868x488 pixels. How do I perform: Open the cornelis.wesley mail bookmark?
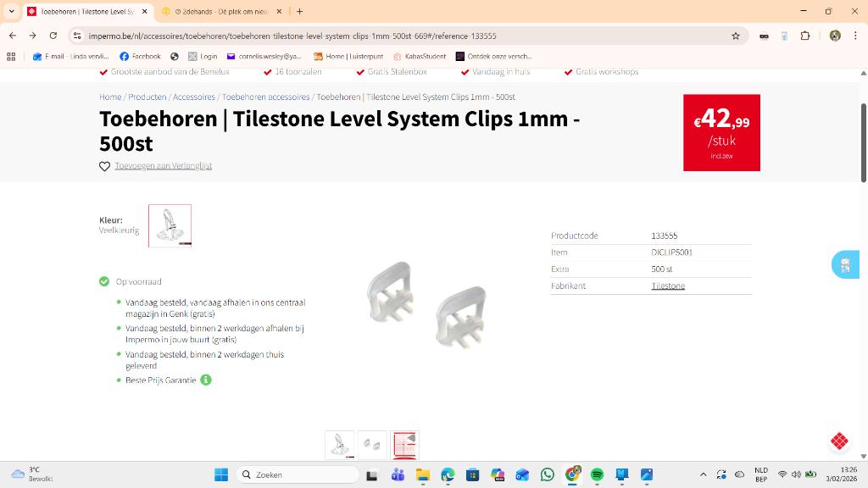click(264, 57)
